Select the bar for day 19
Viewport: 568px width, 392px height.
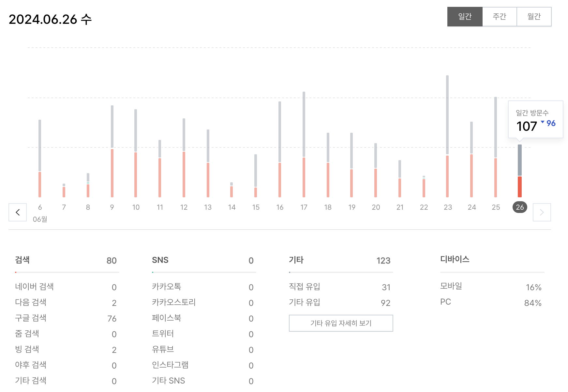coord(351,165)
